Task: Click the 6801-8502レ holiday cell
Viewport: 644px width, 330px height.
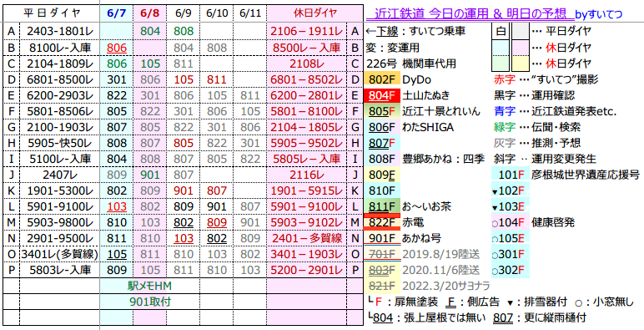Action: [307, 80]
